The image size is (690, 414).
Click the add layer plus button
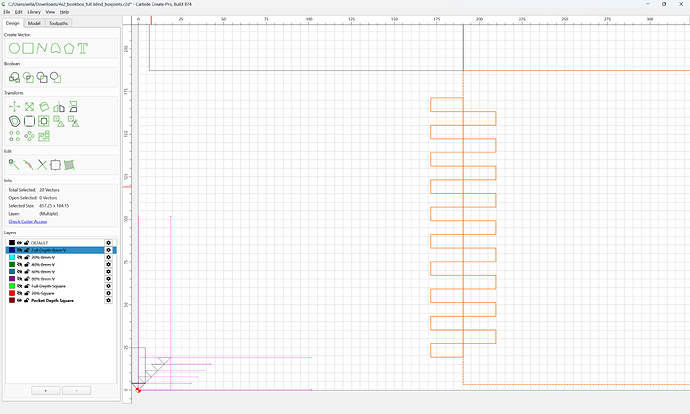pyautogui.click(x=46, y=391)
